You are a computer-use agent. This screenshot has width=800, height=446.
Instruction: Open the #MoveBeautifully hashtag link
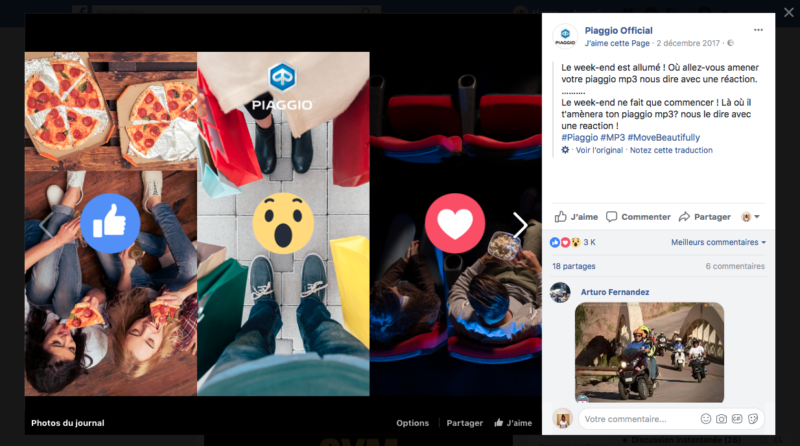664,137
